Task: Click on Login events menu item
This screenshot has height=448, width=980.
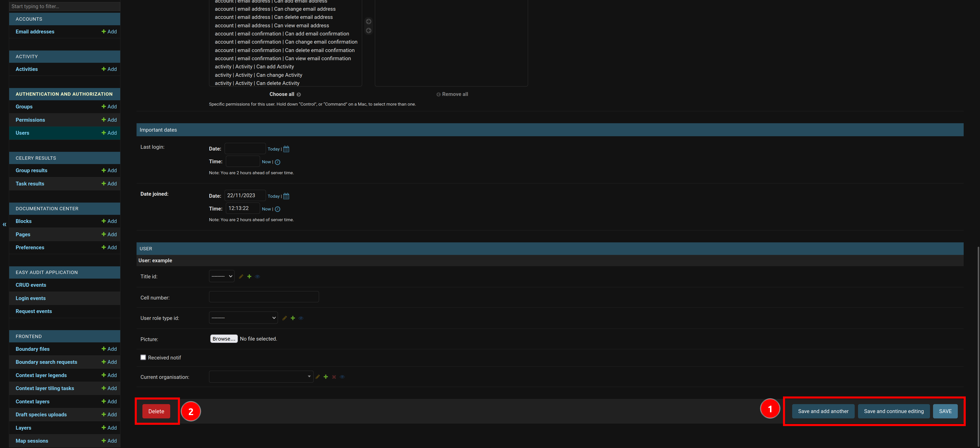Action: [31, 298]
